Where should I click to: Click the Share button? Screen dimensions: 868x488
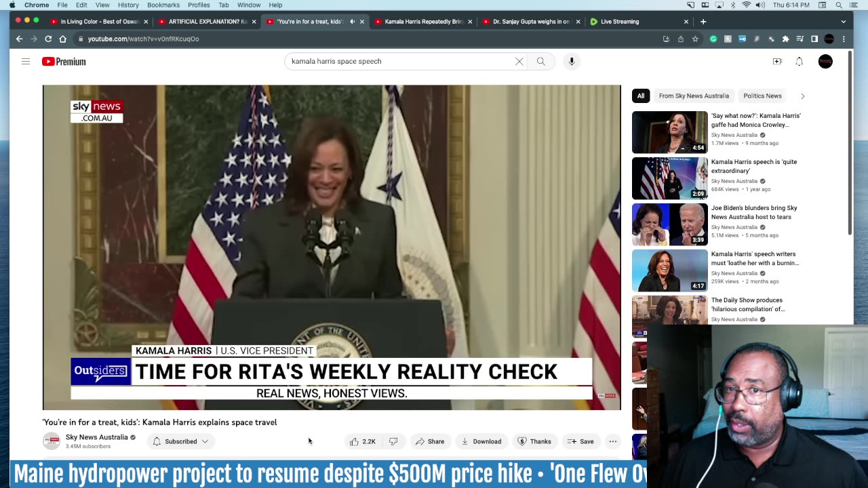430,441
